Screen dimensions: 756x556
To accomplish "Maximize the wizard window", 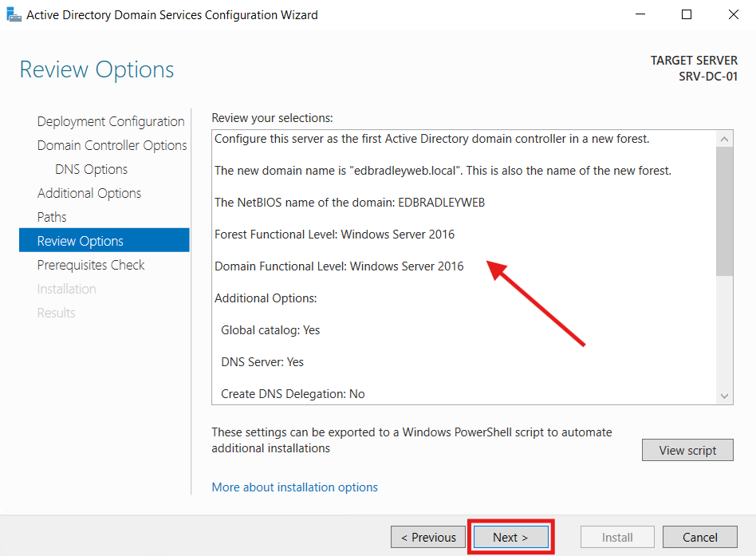I will click(686, 14).
